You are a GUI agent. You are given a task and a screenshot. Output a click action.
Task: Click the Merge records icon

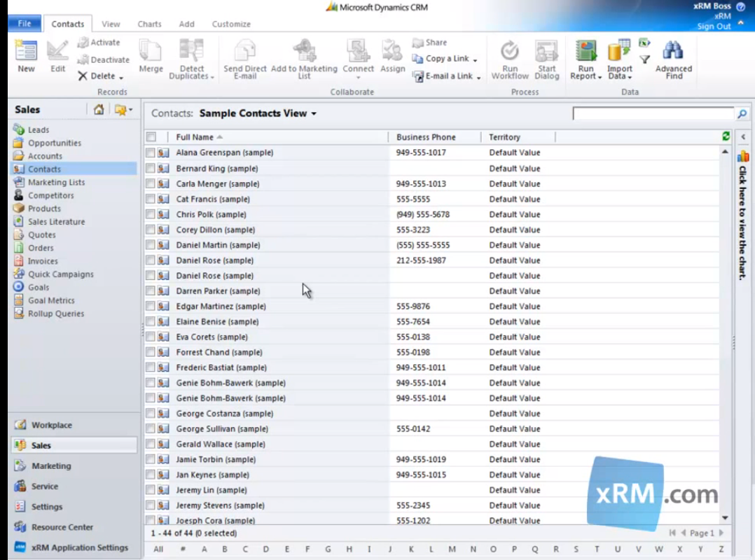[151, 50]
